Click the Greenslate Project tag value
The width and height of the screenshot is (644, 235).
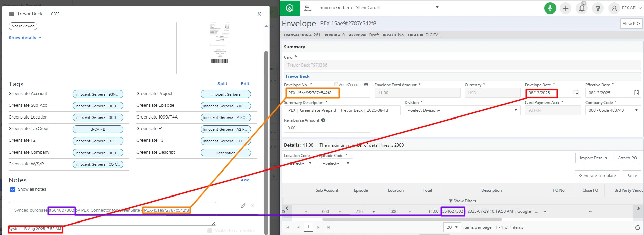226,94
